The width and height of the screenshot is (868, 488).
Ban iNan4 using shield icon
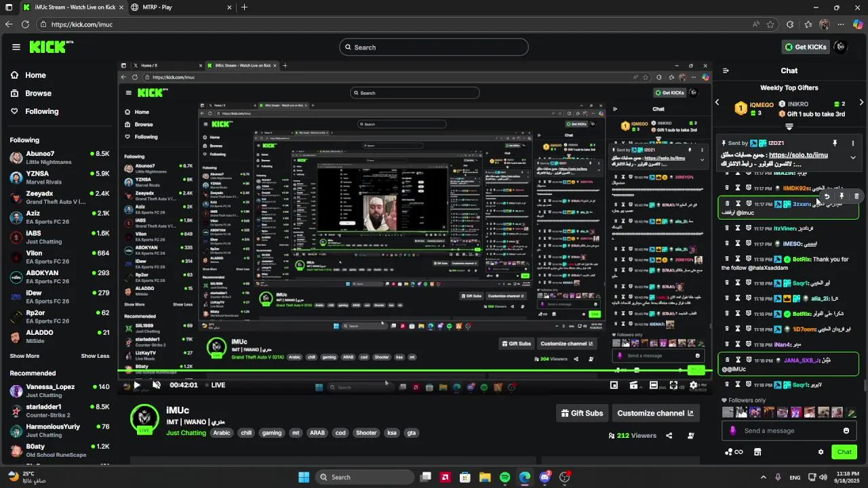pos(749,344)
